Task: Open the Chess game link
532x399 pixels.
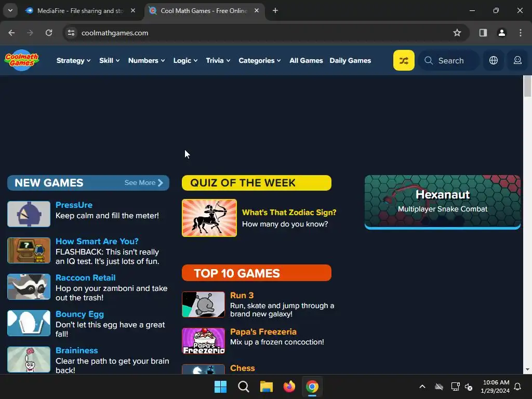Action: 243,368
